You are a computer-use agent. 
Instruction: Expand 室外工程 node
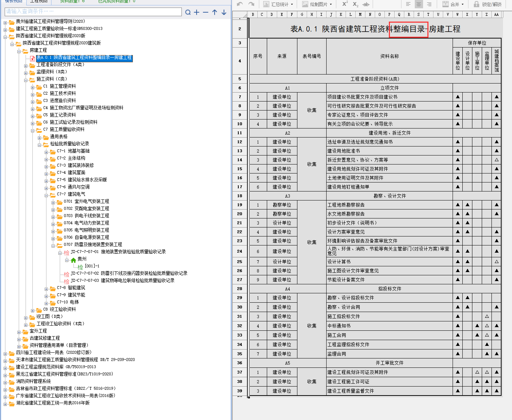click(19, 332)
